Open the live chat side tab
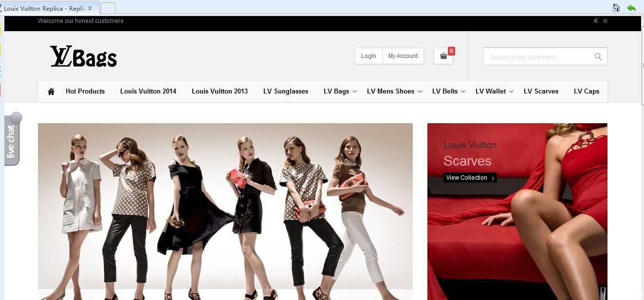Image resolution: width=644 pixels, height=300 pixels. tap(12, 140)
